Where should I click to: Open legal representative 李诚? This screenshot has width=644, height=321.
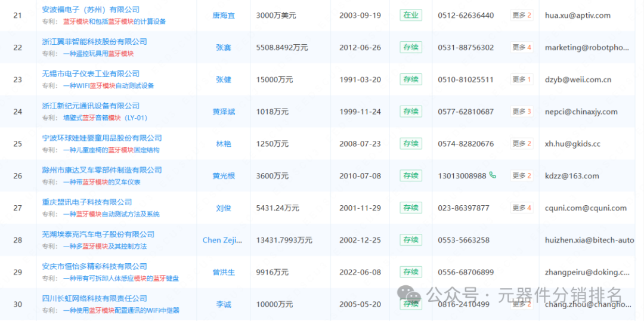click(x=224, y=304)
